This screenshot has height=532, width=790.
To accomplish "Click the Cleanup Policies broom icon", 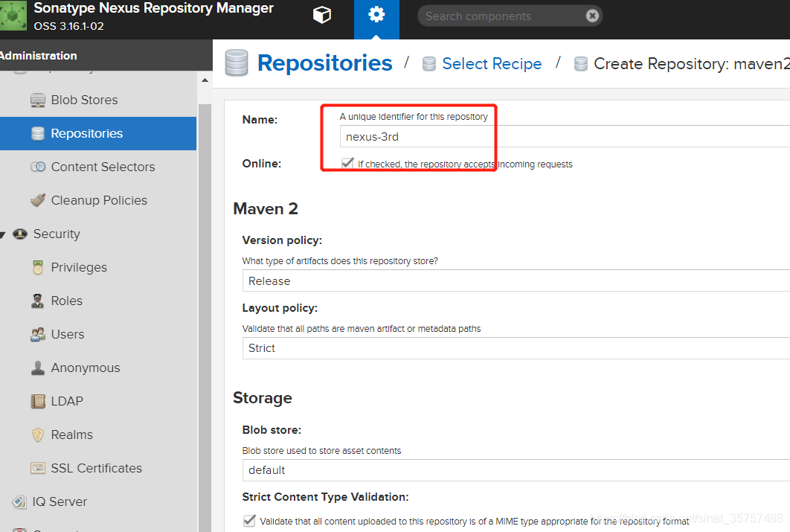I will tap(38, 200).
